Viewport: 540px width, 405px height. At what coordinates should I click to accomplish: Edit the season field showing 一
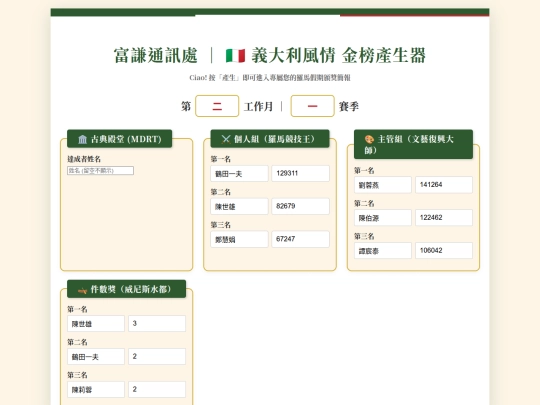tap(312, 106)
